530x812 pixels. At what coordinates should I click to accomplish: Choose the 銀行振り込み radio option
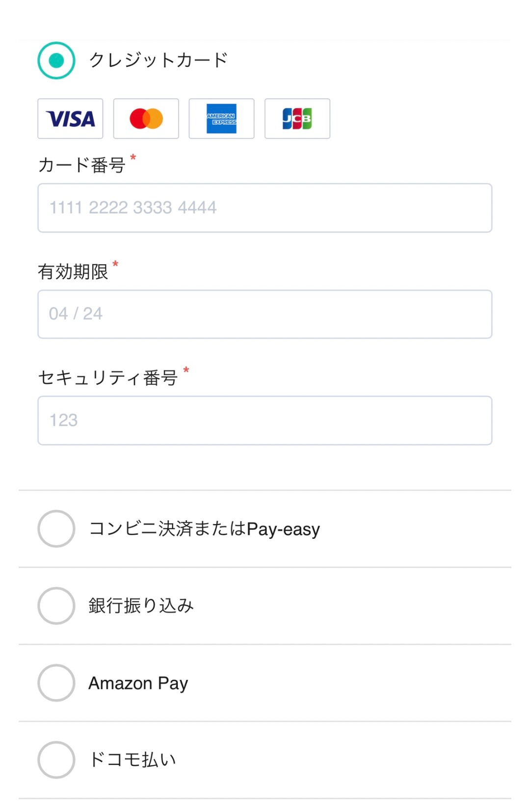[x=56, y=606]
